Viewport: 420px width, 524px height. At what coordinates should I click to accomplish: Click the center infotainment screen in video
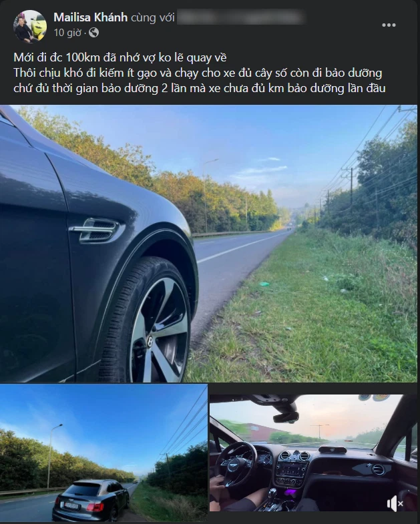coord(290,469)
